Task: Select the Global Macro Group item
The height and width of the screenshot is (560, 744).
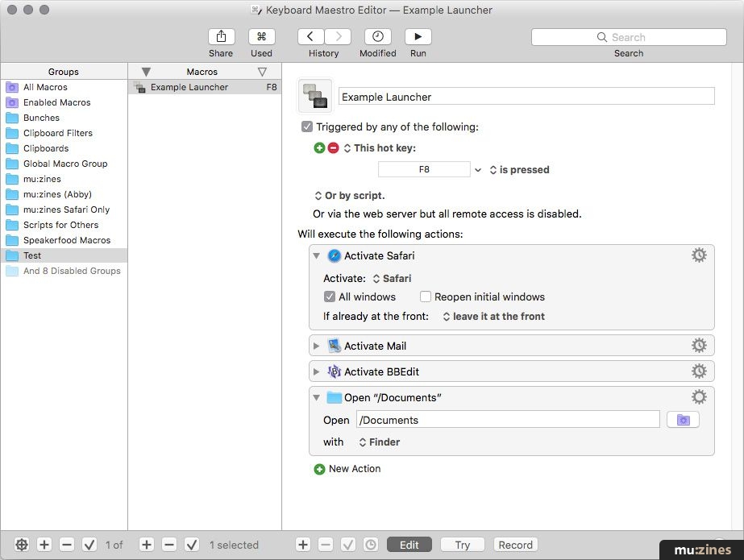Action: [64, 164]
